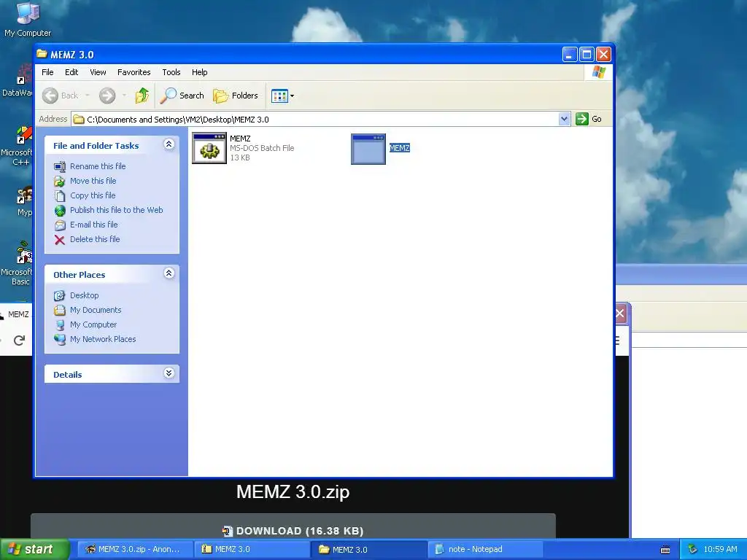This screenshot has width=747, height=560.
Task: Go up one folder level
Action: tap(142, 96)
